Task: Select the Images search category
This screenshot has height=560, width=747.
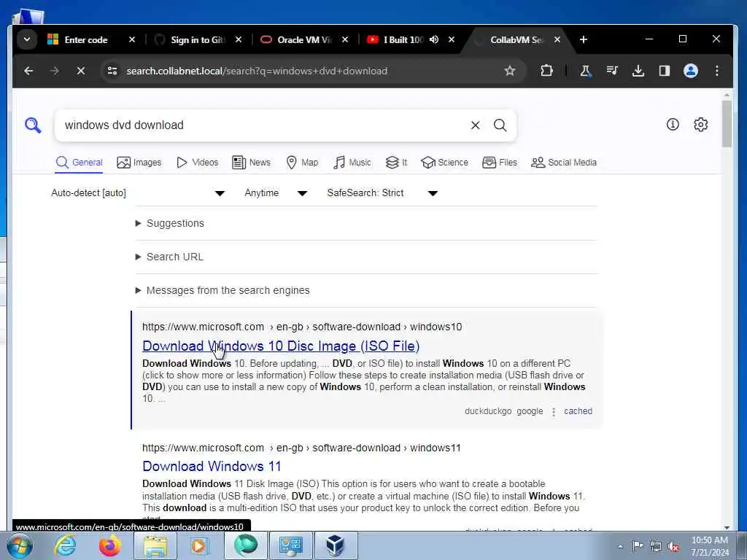Action: pyautogui.click(x=139, y=163)
